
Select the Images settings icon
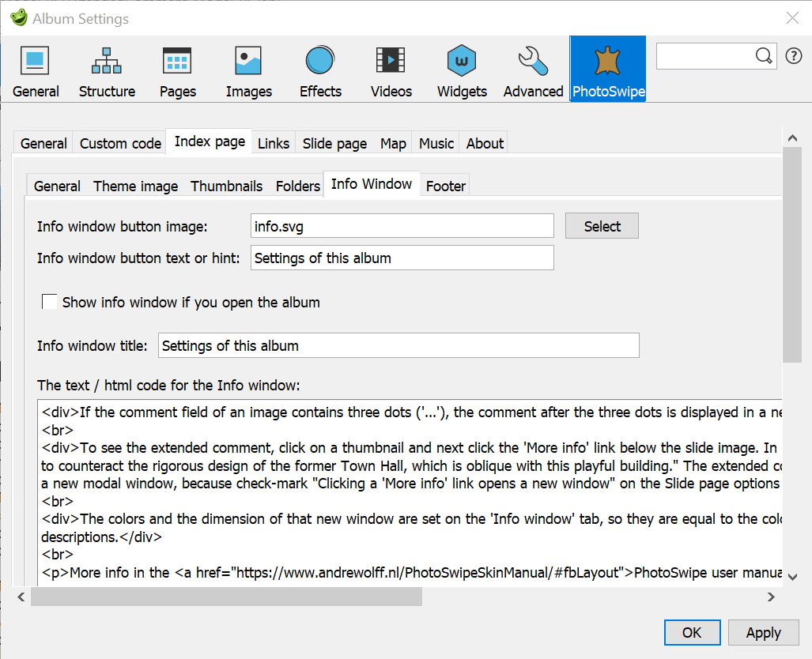coord(248,71)
